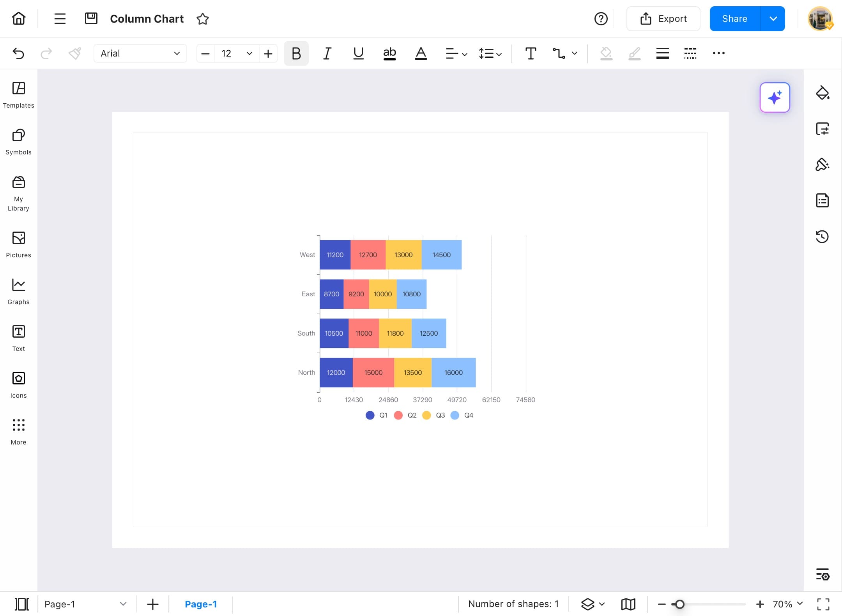Viewport: 842px width, 616px height.
Task: Open the hamburger menu
Action: [60, 18]
